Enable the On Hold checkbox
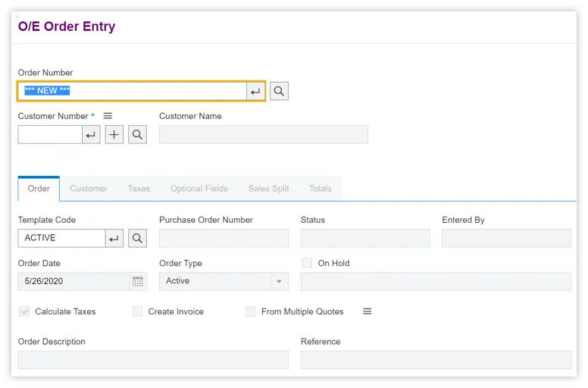The width and height of the screenshot is (588, 388). coord(307,263)
